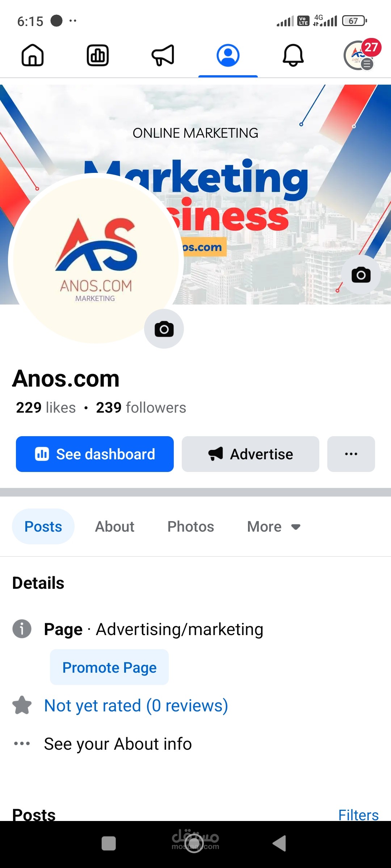The image size is (391, 868).
Task: Open the notifications bell icon
Action: 293,55
